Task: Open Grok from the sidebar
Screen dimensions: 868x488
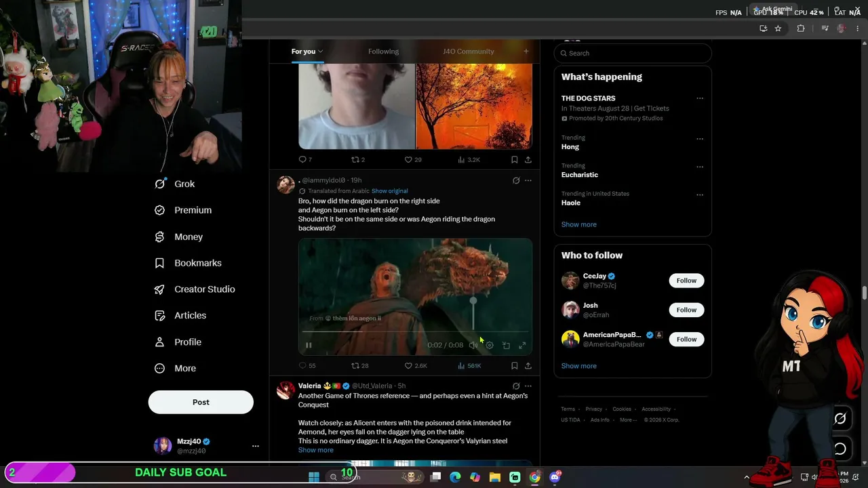Action: point(175,184)
